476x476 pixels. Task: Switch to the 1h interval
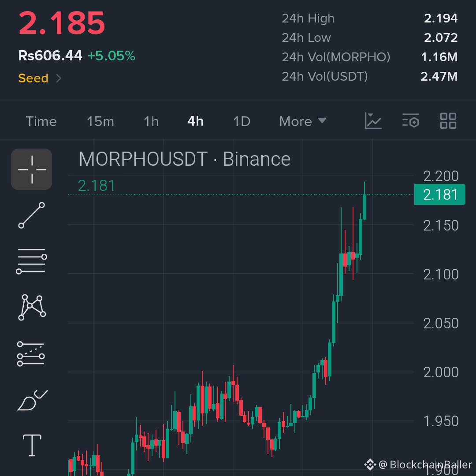coord(151,122)
